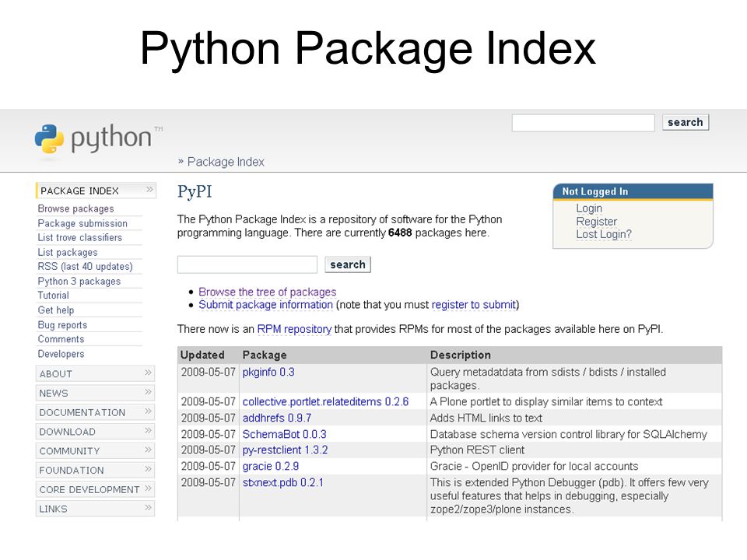Open the LINKS menu item
This screenshot has height=560, width=747.
95,509
